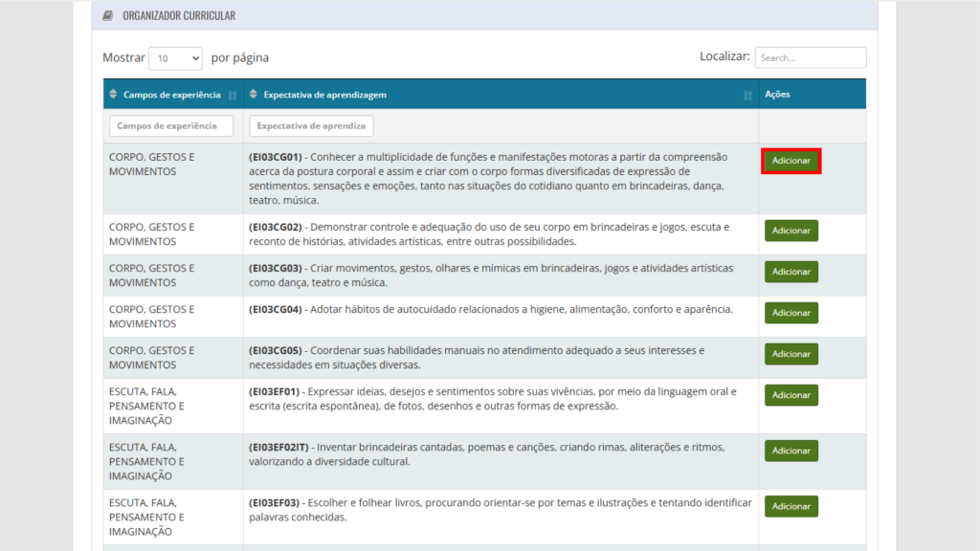Add the EI03EF01 expectation

click(x=791, y=395)
